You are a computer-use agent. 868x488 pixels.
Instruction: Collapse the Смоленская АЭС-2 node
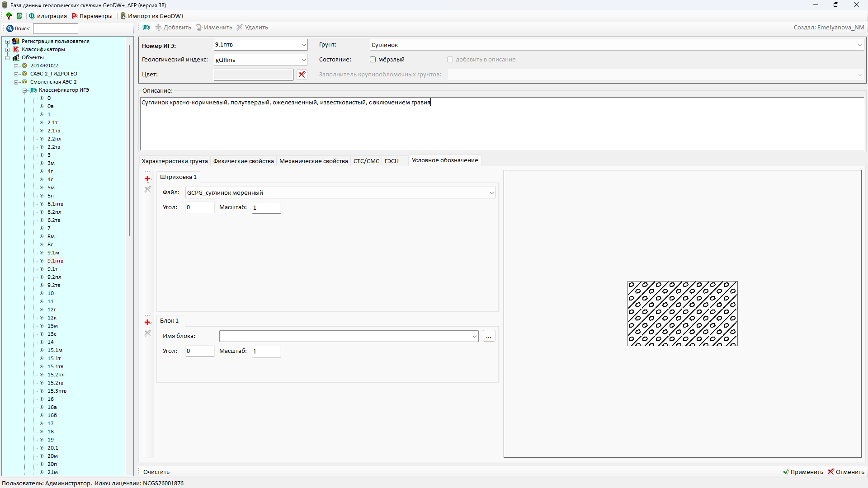pos(16,82)
